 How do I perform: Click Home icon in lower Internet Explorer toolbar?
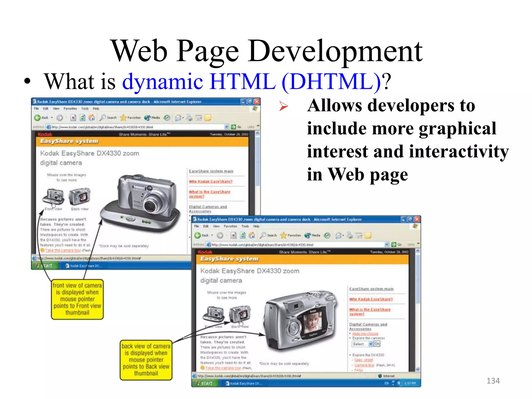(x=252, y=235)
